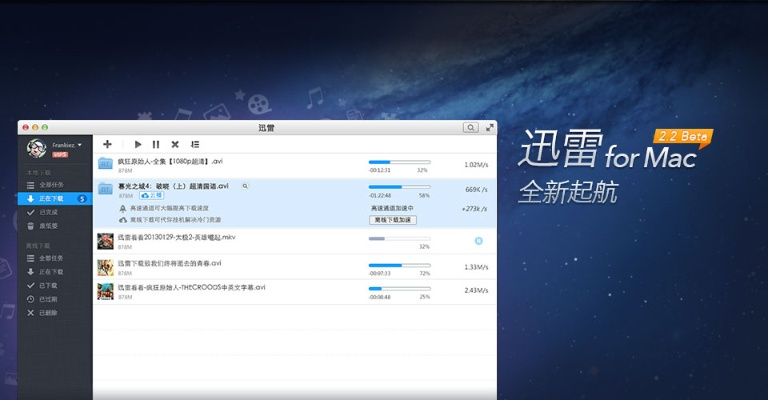Click progress bar of 疯狂原始人 1080p download
The image size is (768, 400).
(399, 161)
